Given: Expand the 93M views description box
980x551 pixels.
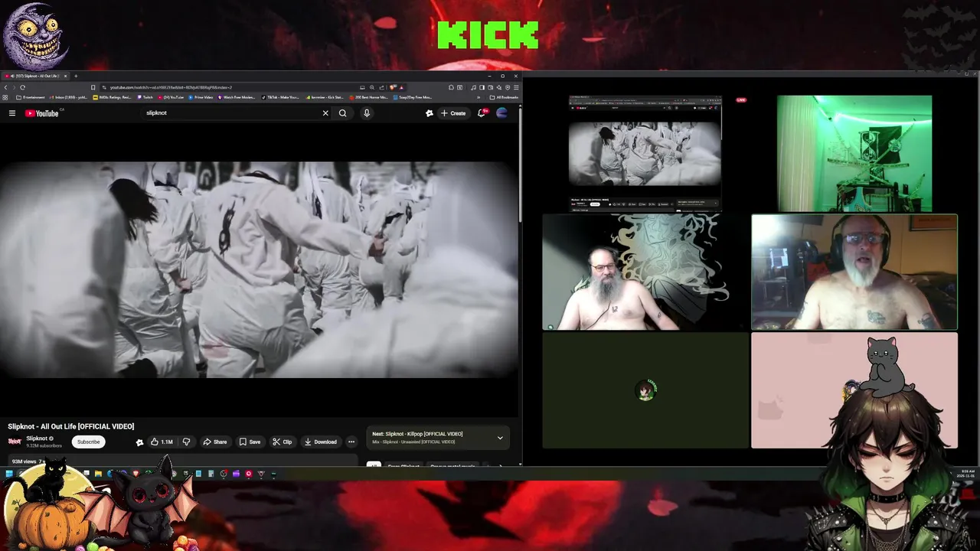Looking at the screenshot, I should 182,461.
